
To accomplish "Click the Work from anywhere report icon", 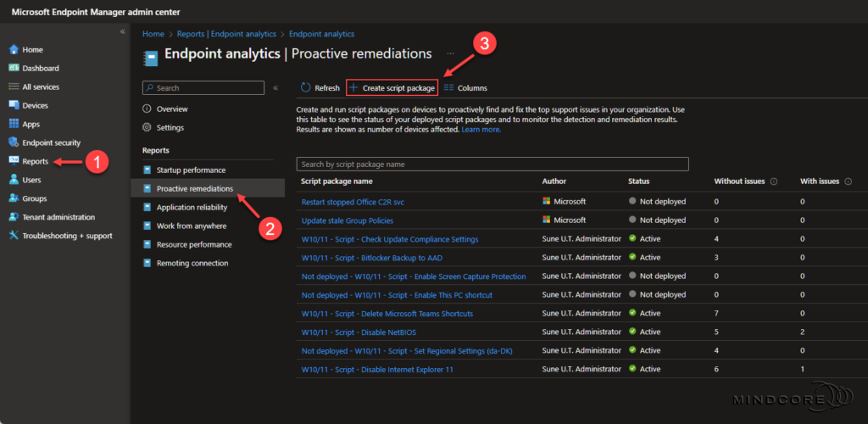I will (x=147, y=226).
